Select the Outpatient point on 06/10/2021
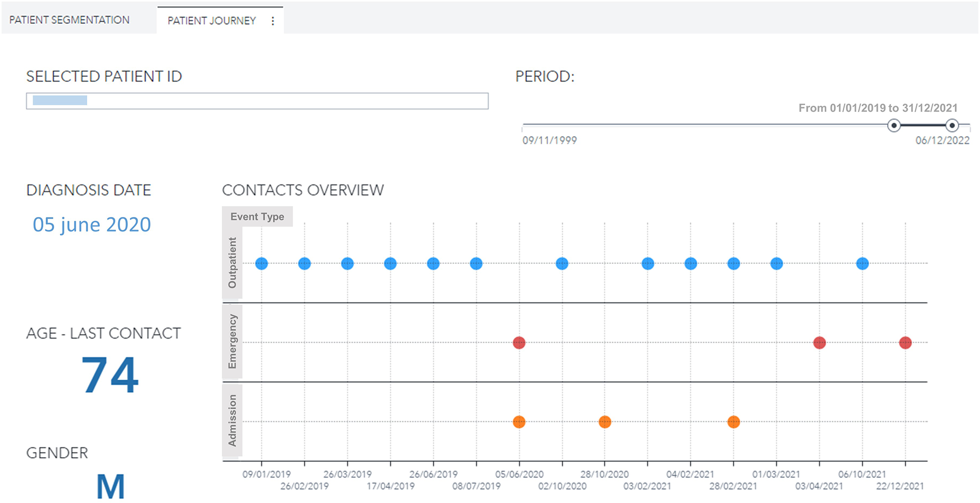The image size is (980, 503). tap(862, 264)
